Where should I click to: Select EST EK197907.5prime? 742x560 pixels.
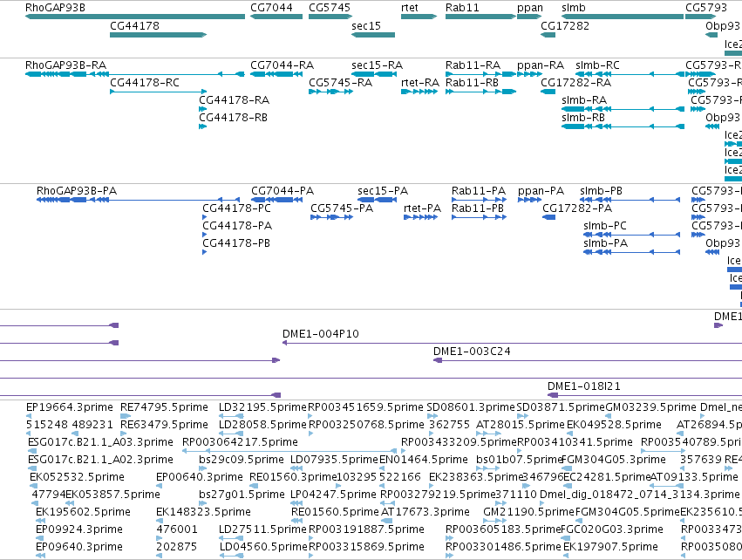click(x=566, y=556)
